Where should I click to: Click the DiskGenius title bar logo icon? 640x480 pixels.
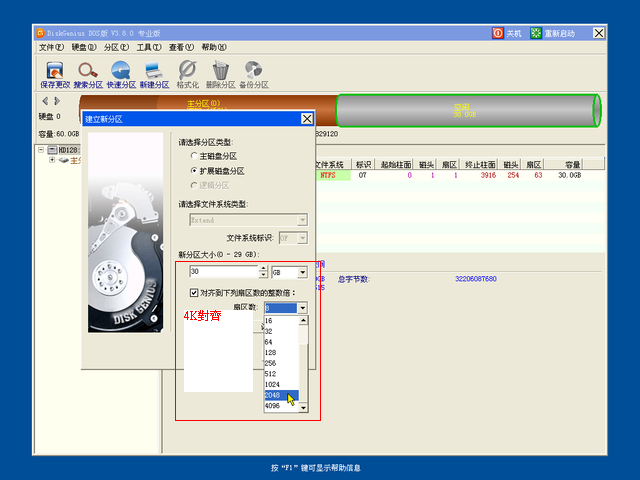[x=40, y=33]
